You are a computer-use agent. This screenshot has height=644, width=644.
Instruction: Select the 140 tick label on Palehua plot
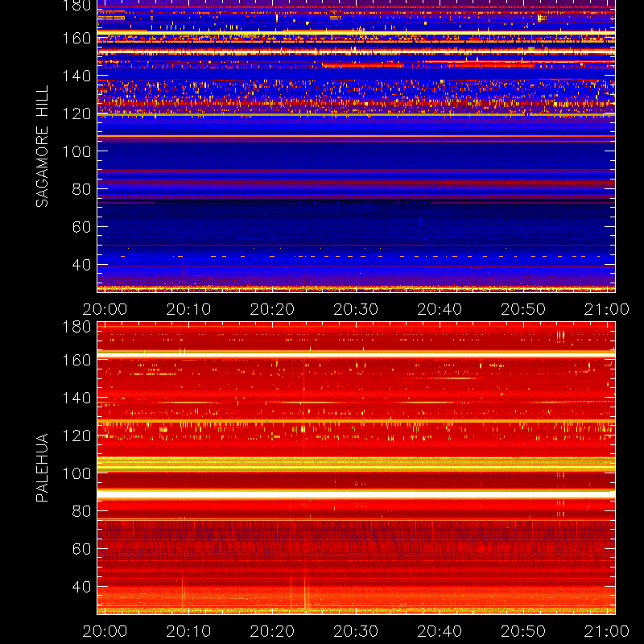(x=76, y=398)
